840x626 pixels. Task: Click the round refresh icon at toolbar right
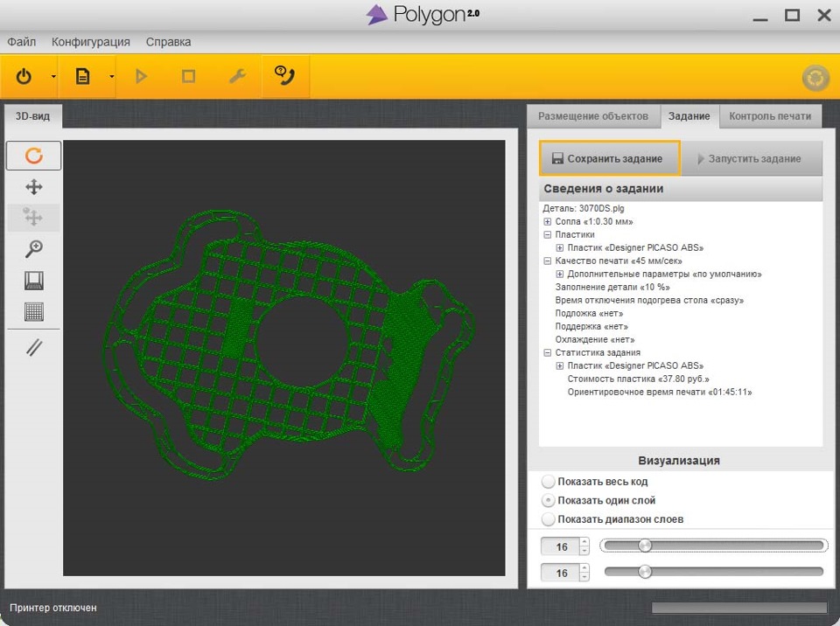[x=815, y=78]
